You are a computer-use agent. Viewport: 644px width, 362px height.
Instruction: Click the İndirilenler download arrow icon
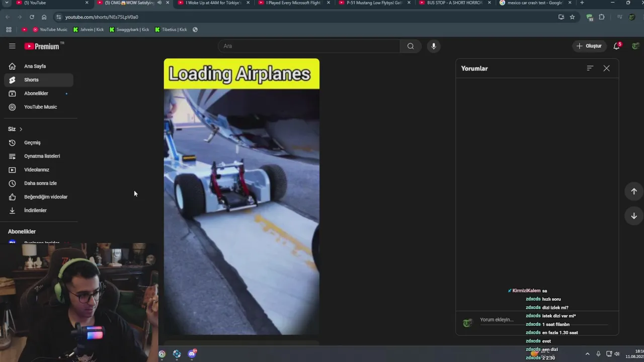[x=12, y=210]
